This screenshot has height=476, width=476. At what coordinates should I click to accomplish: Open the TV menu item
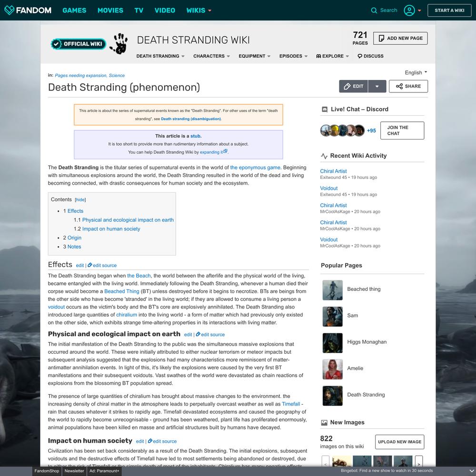pyautogui.click(x=139, y=10)
